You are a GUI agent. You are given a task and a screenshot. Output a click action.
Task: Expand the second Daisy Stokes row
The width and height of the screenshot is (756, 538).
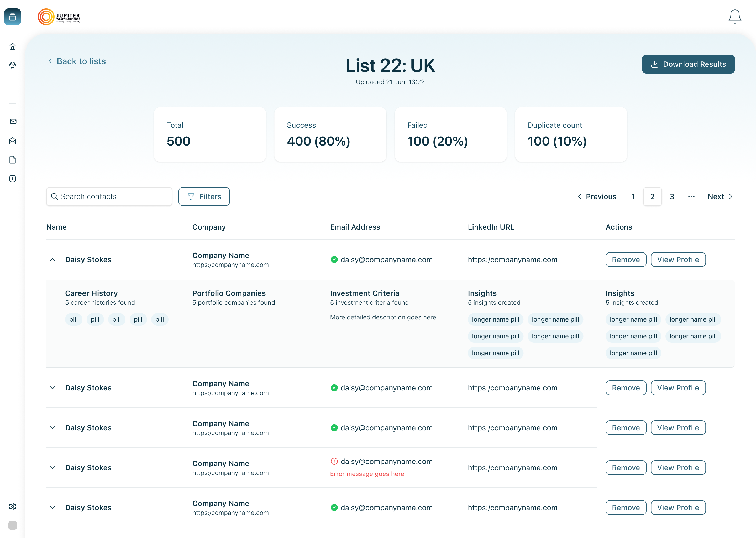tap(52, 387)
